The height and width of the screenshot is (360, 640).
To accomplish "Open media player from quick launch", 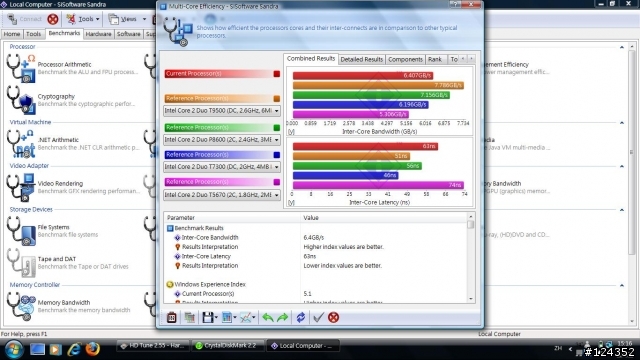I will pos(56,349).
